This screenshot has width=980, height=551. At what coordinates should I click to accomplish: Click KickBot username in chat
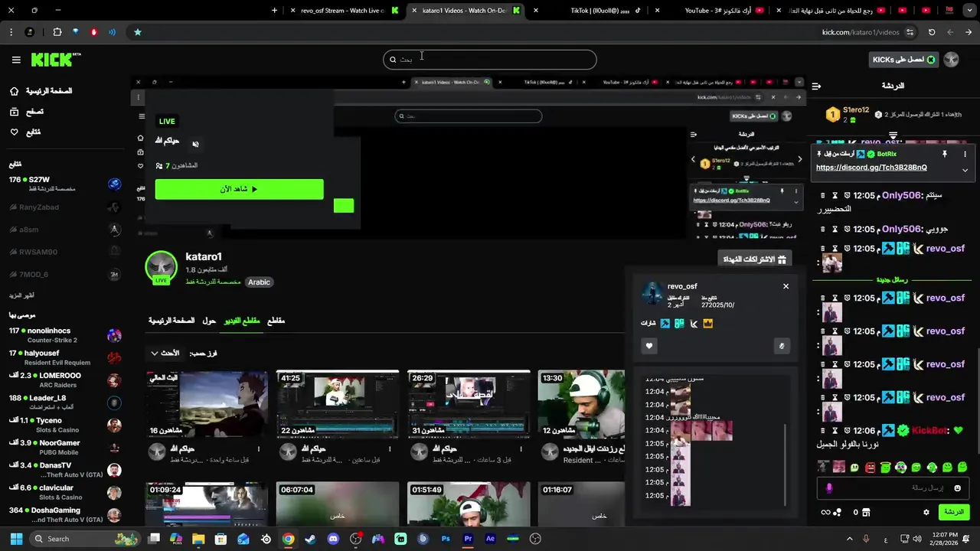pos(929,431)
